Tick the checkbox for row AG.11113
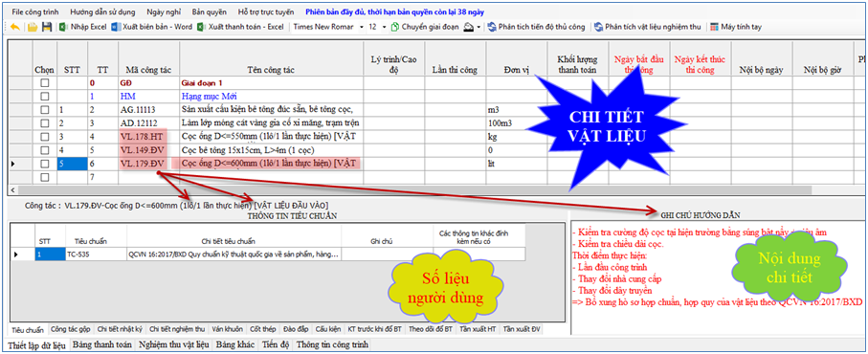The height and width of the screenshot is (354, 868). (45, 109)
